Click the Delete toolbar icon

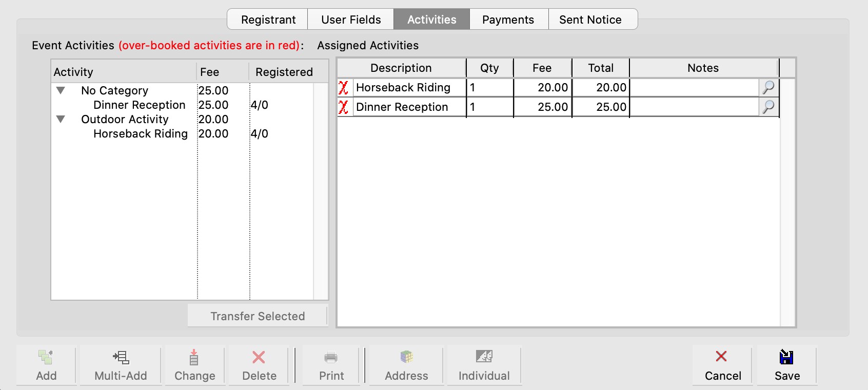(x=259, y=358)
